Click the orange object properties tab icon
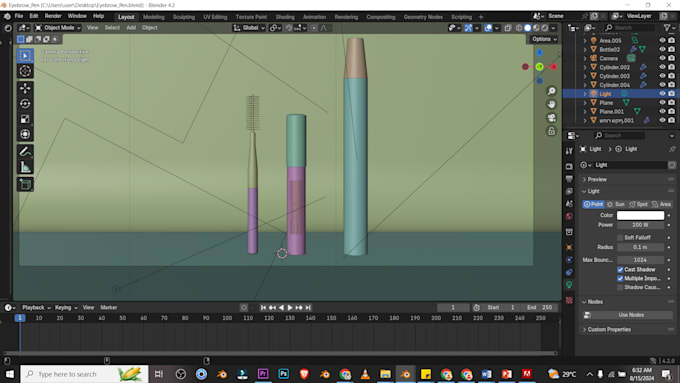 click(569, 247)
